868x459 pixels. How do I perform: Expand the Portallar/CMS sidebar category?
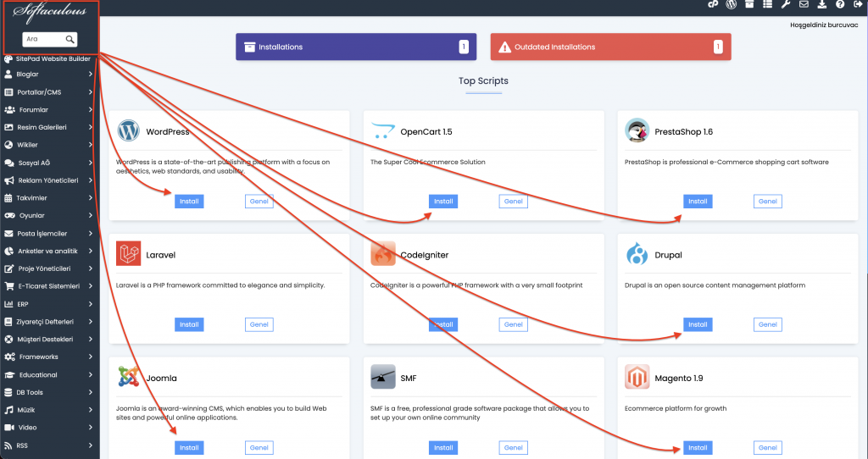[49, 92]
